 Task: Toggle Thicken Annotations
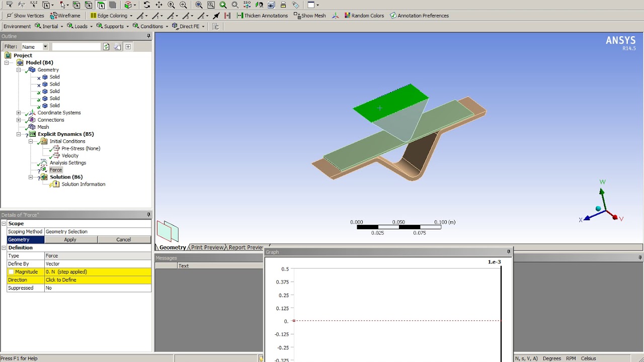[x=262, y=16]
